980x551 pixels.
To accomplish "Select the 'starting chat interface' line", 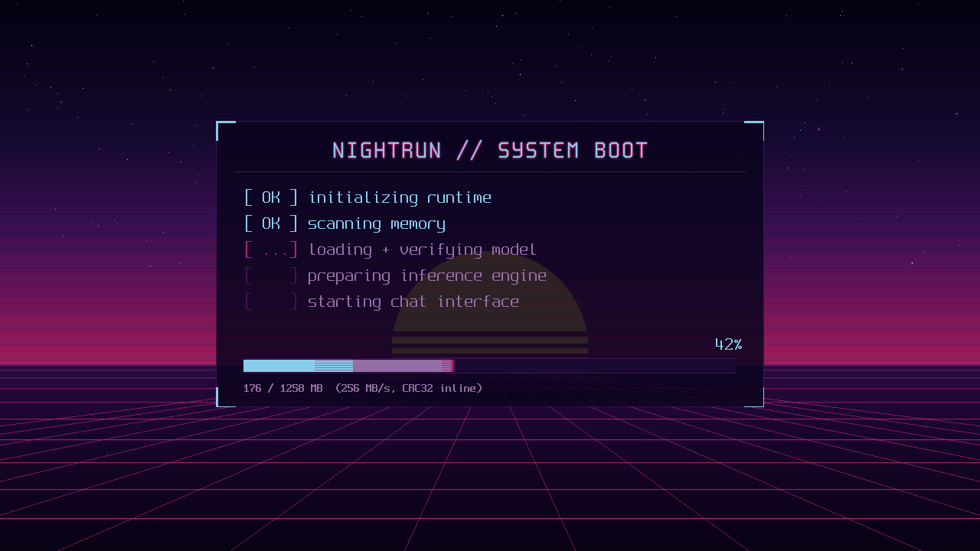I will coord(413,302).
